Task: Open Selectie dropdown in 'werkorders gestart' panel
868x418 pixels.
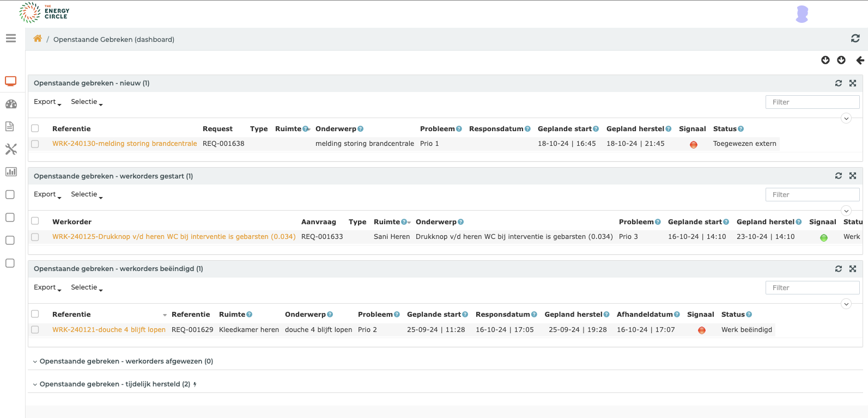Action: click(87, 194)
